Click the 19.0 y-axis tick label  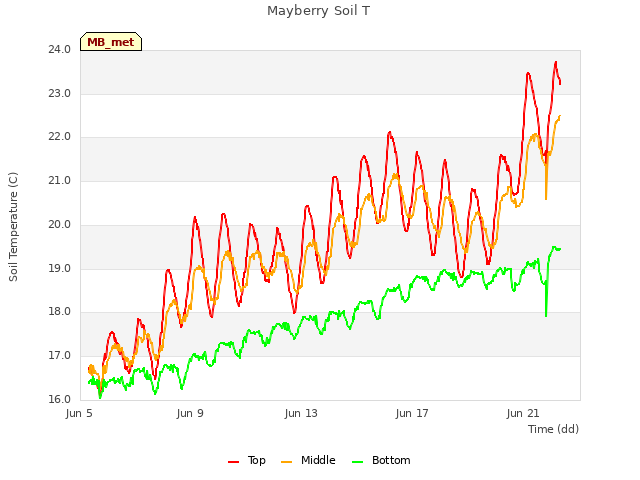(x=59, y=269)
